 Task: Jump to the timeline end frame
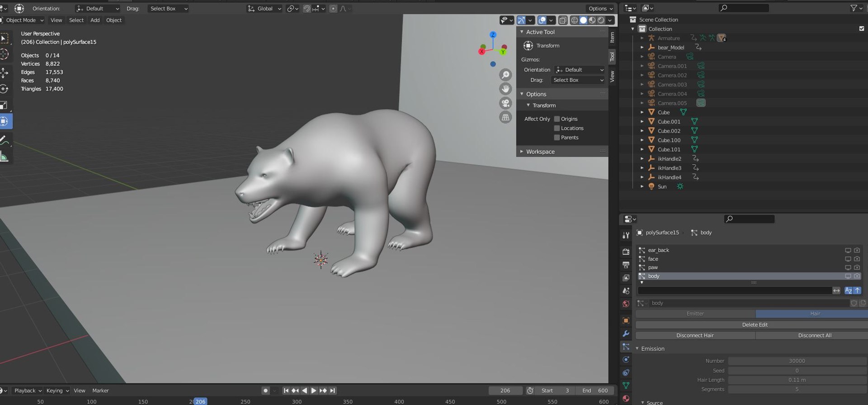(333, 391)
